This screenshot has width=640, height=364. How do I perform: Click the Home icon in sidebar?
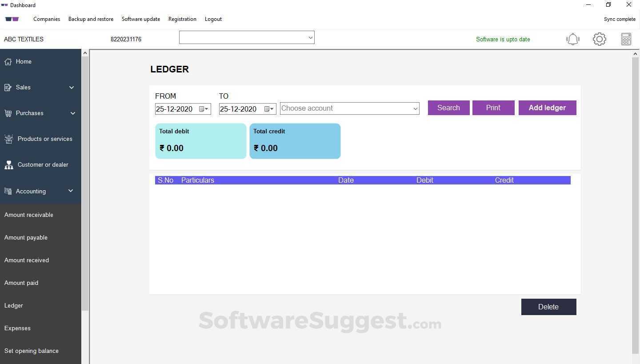pyautogui.click(x=8, y=61)
